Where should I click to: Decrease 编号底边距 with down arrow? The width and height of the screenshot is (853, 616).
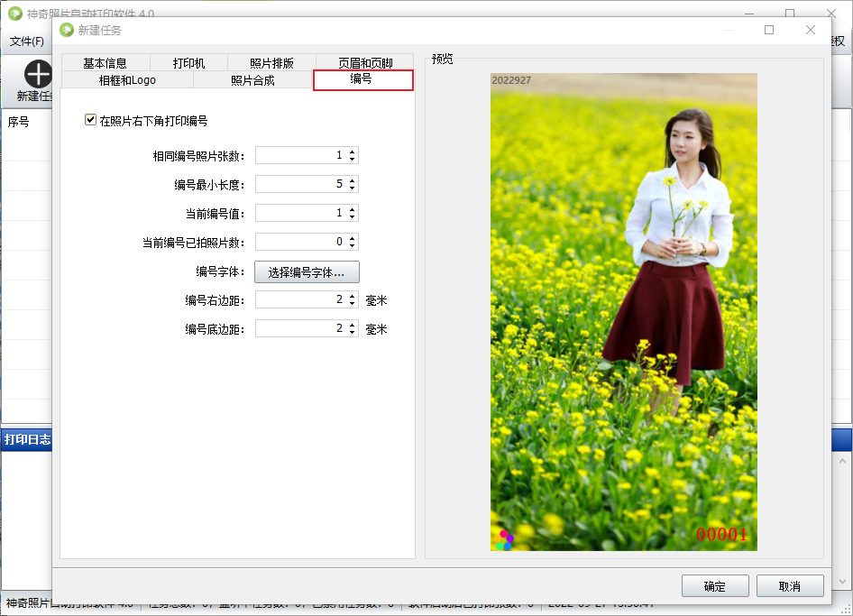352,333
